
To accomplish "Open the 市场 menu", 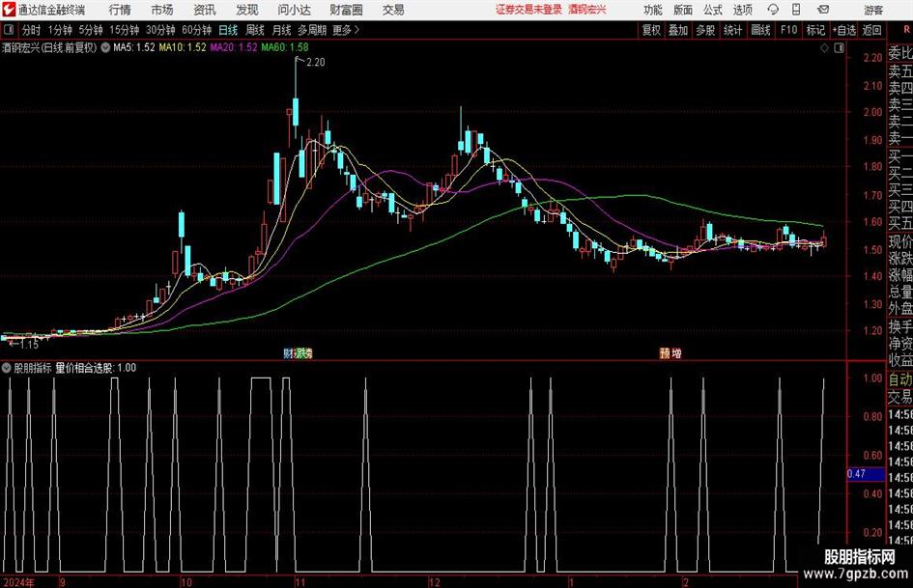I will click(x=162, y=10).
